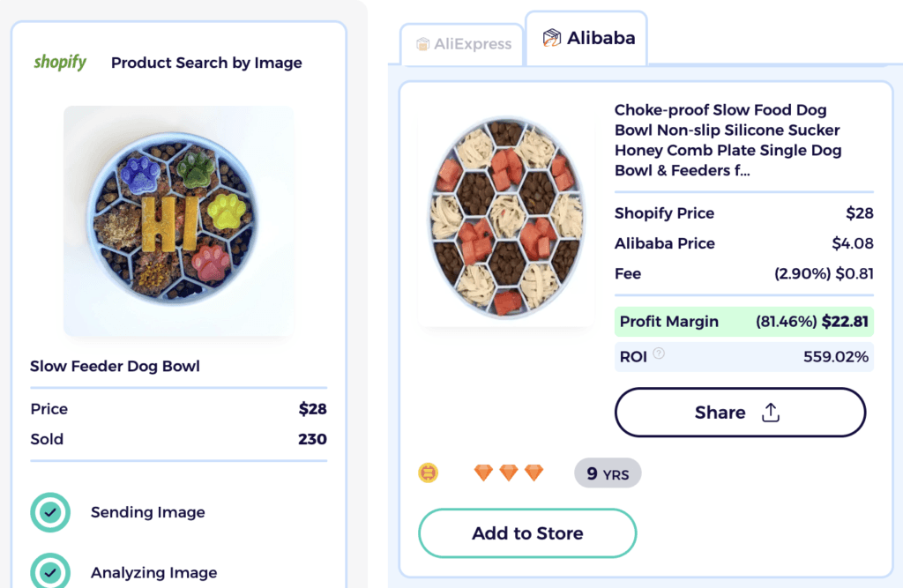Click the gold supplier coin icon
This screenshot has height=588, width=903.
tap(429, 473)
